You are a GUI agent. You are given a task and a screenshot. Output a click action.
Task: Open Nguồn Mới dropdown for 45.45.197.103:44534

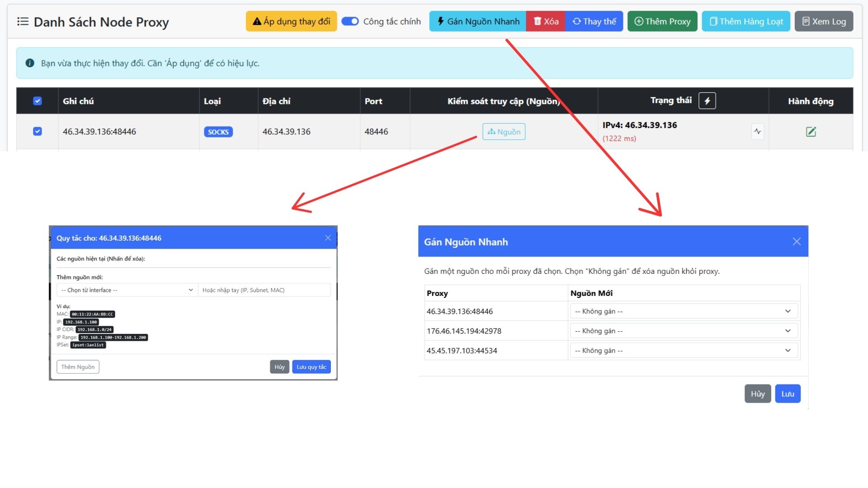pos(684,350)
